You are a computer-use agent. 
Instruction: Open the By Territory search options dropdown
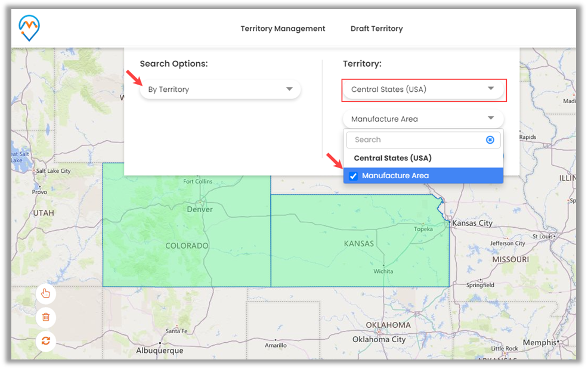[x=220, y=89]
